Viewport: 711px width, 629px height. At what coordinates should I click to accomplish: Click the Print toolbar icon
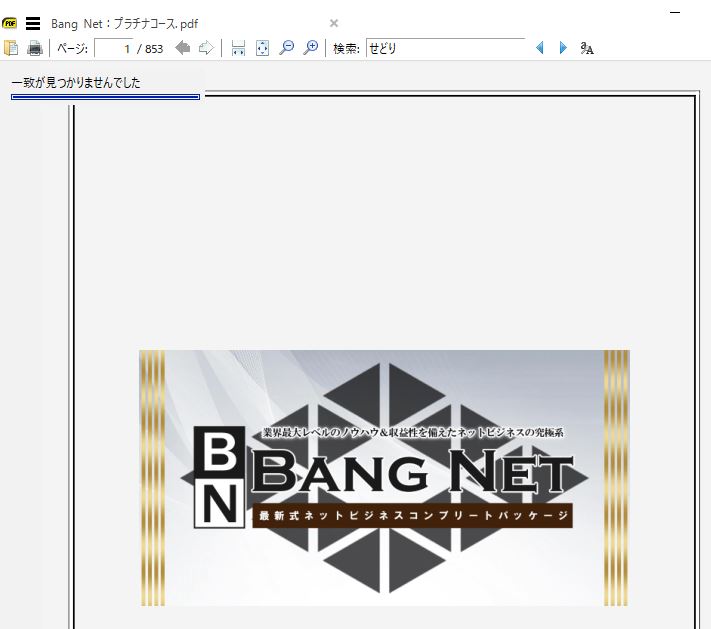coord(35,48)
